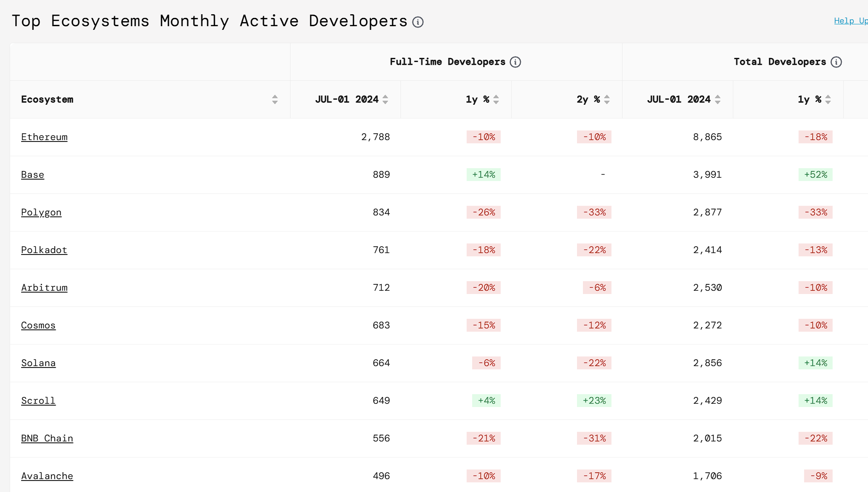This screenshot has width=868, height=492.
Task: Select Polkadot full-time value 761
Action: pos(381,250)
